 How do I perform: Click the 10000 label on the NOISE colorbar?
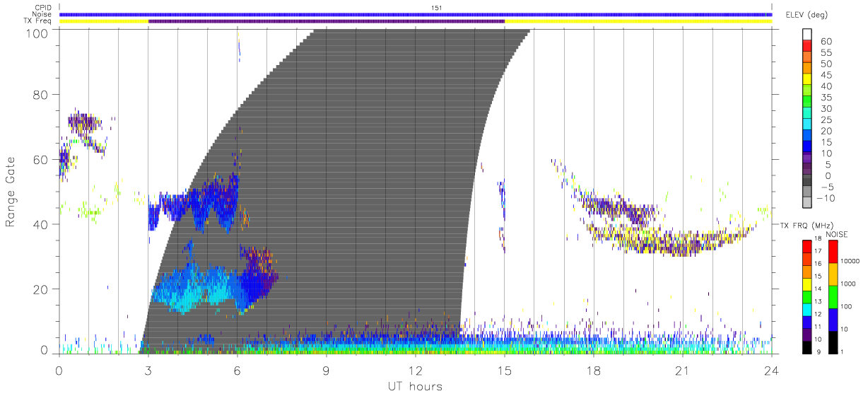pyautogui.click(x=850, y=260)
